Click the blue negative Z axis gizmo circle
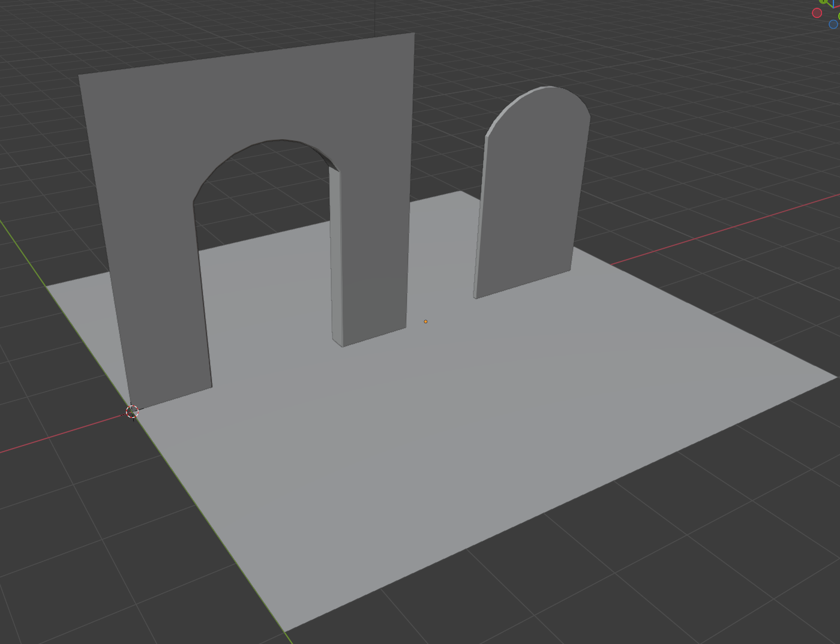 tap(833, 24)
